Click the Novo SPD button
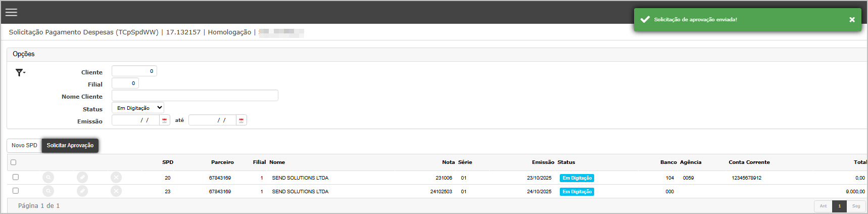Screen dimensions: 868x214 24,146
